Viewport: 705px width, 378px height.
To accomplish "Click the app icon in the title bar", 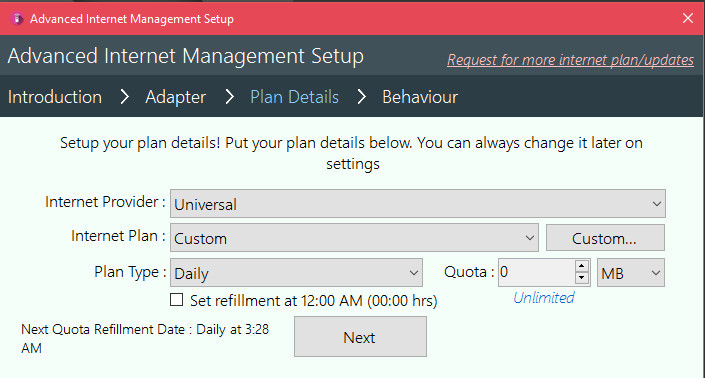I will pos(17,19).
